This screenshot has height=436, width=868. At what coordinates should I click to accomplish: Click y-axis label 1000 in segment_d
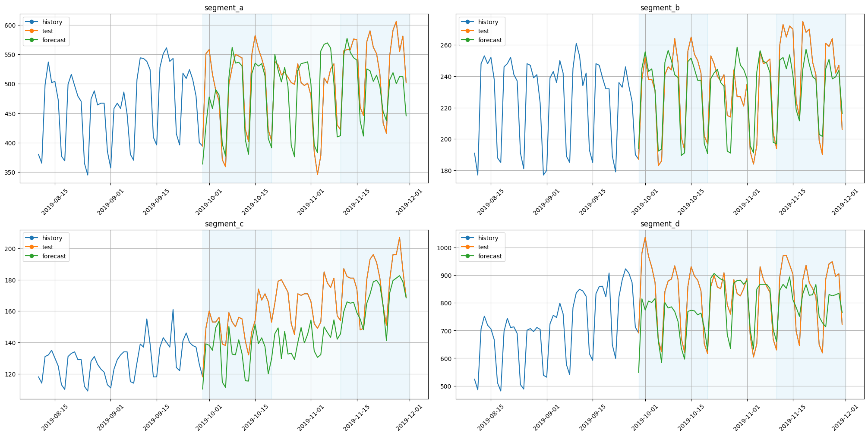click(x=445, y=248)
